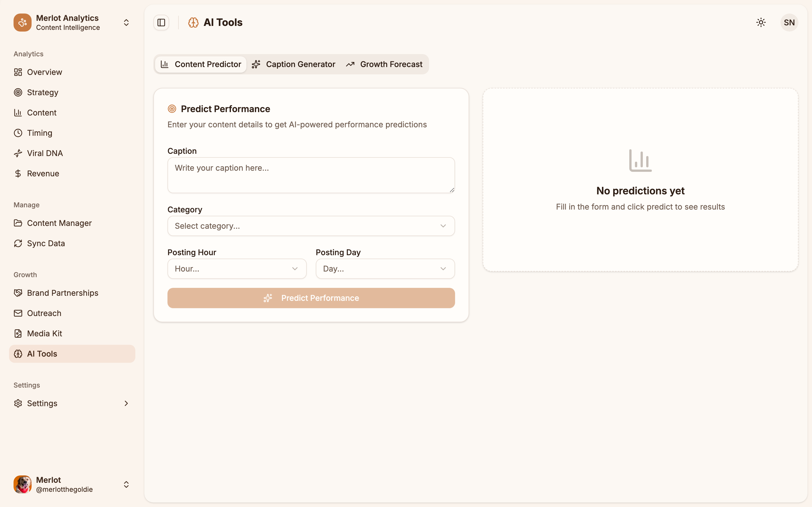
Task: Expand the workspace switcher chevrons
Action: (x=126, y=22)
